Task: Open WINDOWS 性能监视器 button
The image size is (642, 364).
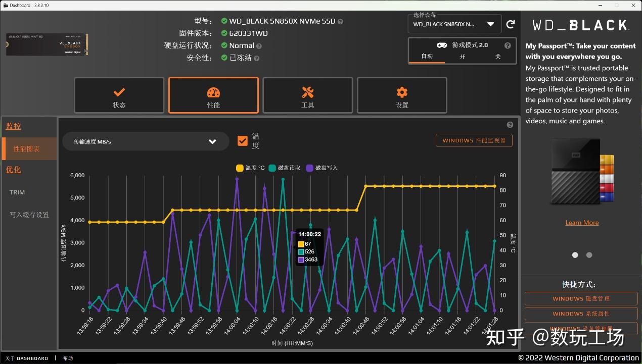Action: (474, 140)
